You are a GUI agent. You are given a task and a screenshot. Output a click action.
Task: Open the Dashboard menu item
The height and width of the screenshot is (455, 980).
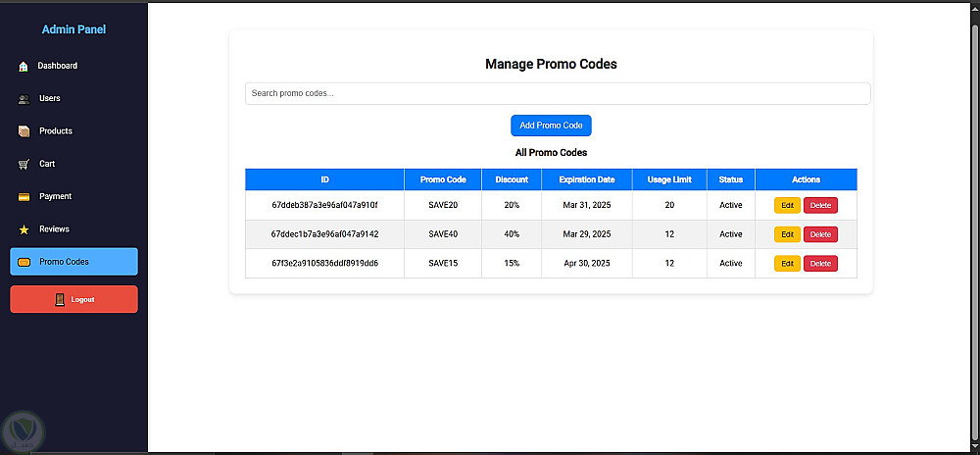pyautogui.click(x=58, y=66)
